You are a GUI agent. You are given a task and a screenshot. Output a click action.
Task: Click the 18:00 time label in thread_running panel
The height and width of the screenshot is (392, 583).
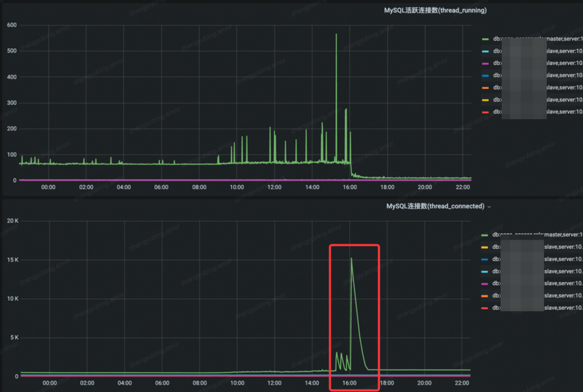(387, 187)
